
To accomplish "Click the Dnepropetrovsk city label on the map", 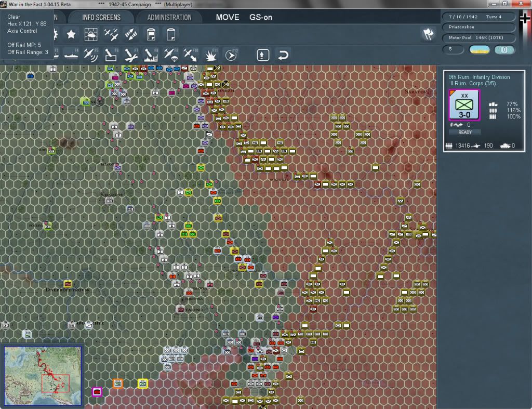I will pyautogui.click(x=68, y=289).
